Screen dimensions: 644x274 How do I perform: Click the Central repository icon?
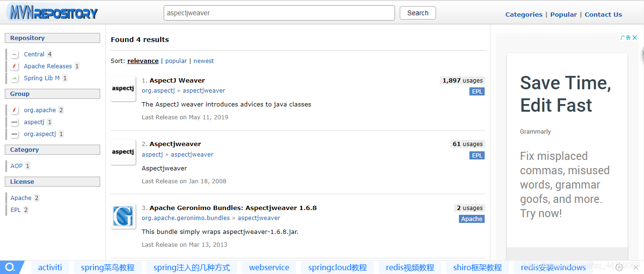[15, 54]
